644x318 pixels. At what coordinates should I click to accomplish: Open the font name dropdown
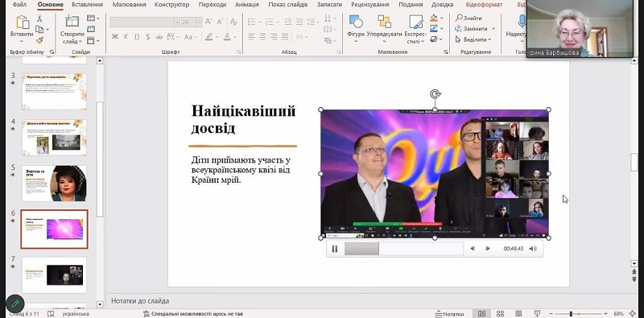(177, 23)
